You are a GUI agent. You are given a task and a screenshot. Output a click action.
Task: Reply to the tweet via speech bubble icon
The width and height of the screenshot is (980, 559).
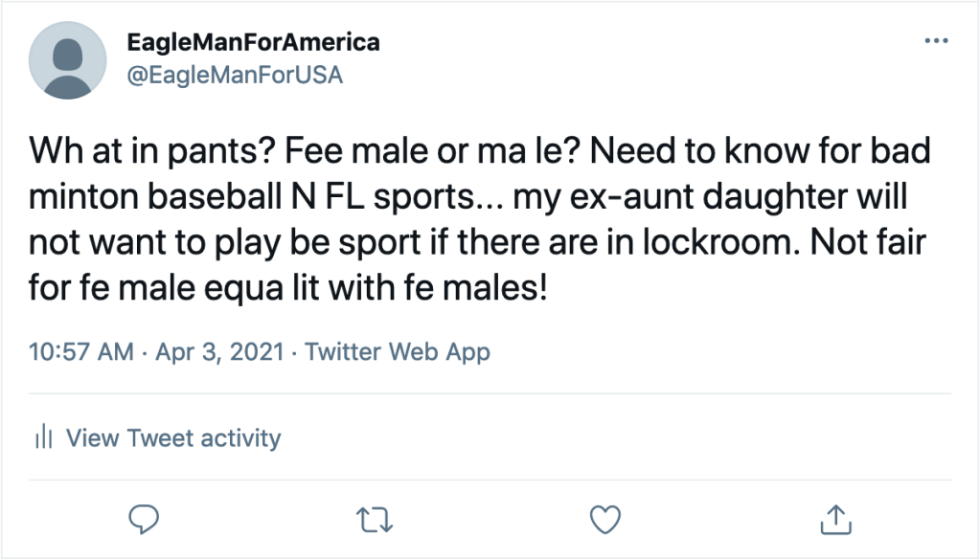[x=143, y=519]
